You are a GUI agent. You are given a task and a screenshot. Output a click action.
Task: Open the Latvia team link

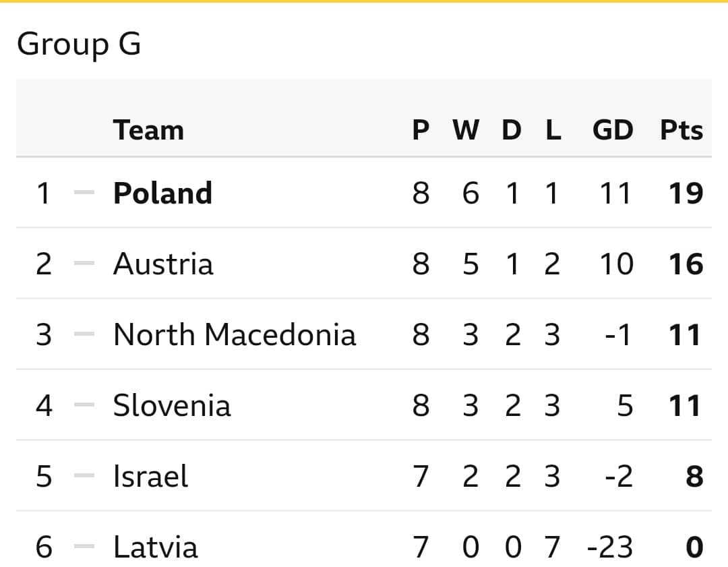156,547
